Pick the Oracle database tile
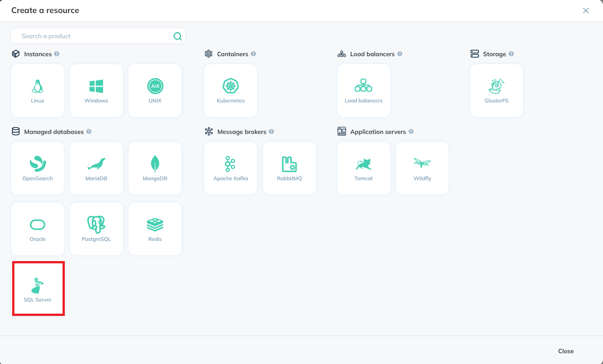This screenshot has height=364, width=603. pyautogui.click(x=38, y=229)
